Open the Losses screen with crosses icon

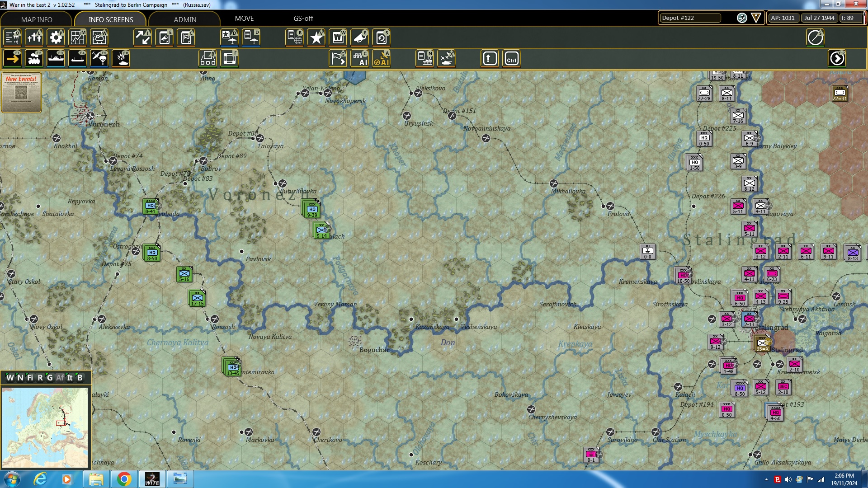(34, 38)
